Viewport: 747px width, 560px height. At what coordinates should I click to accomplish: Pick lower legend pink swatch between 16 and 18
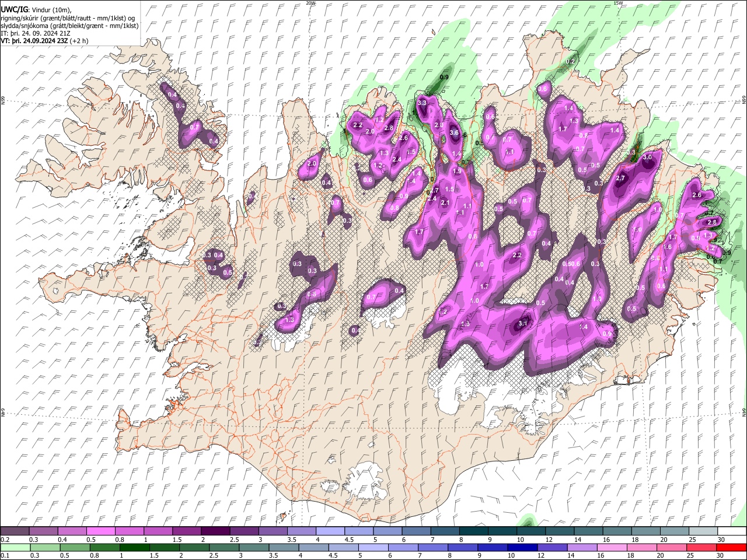click(x=612, y=547)
